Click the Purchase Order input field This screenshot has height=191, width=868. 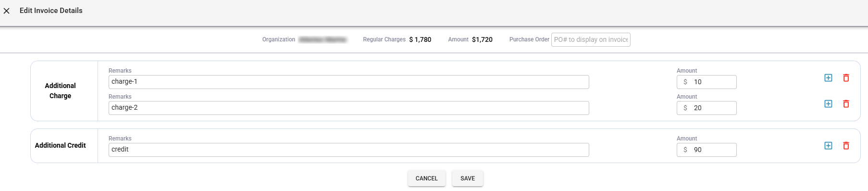[591, 39]
